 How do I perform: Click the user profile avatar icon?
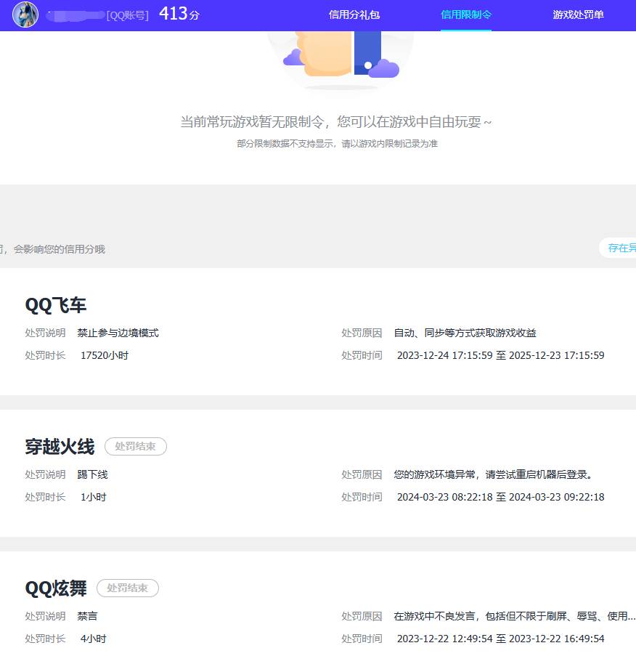tap(25, 15)
